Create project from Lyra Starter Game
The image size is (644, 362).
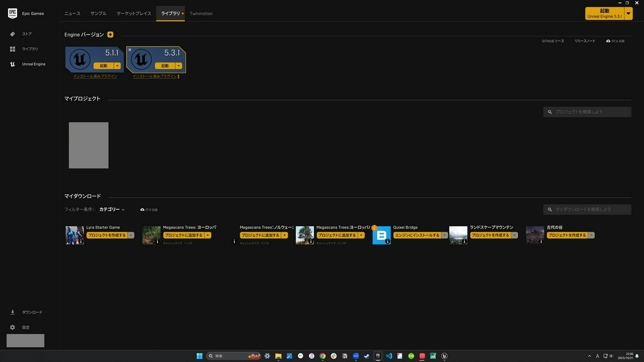pos(107,235)
